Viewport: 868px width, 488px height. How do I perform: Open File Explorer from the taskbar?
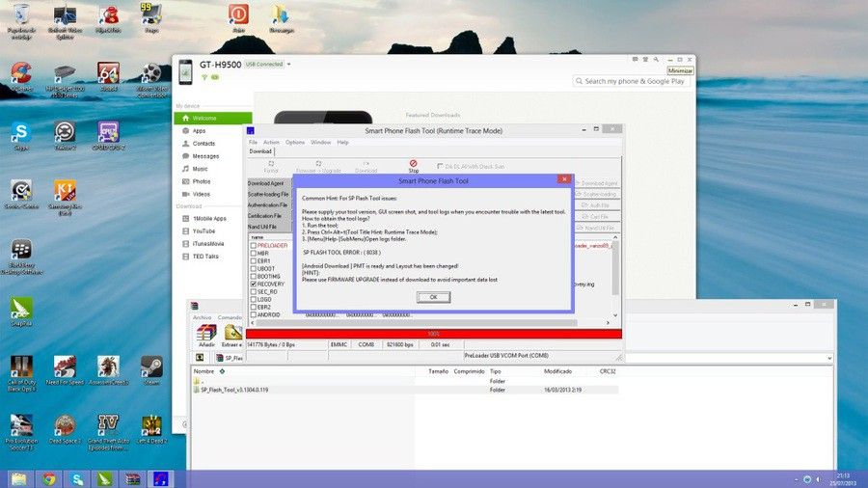[19, 479]
